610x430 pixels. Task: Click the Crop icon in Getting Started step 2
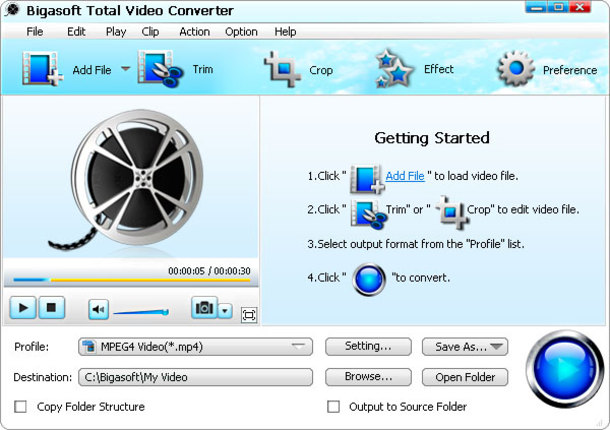click(452, 212)
